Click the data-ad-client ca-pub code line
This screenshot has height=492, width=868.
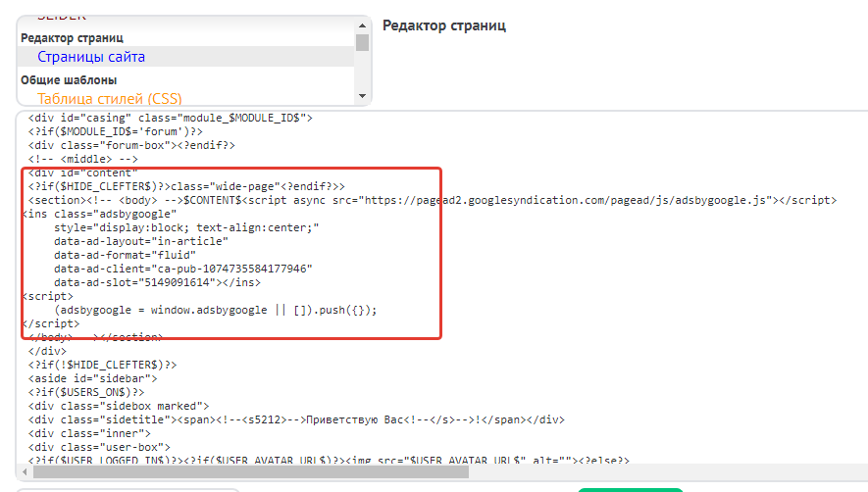pyautogui.click(x=183, y=269)
